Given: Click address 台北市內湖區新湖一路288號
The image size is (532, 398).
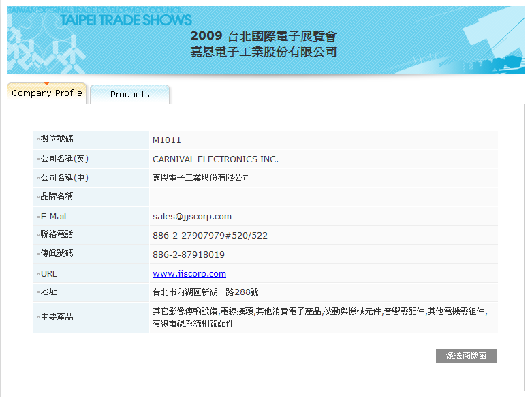Looking at the screenshot, I should 206,292.
